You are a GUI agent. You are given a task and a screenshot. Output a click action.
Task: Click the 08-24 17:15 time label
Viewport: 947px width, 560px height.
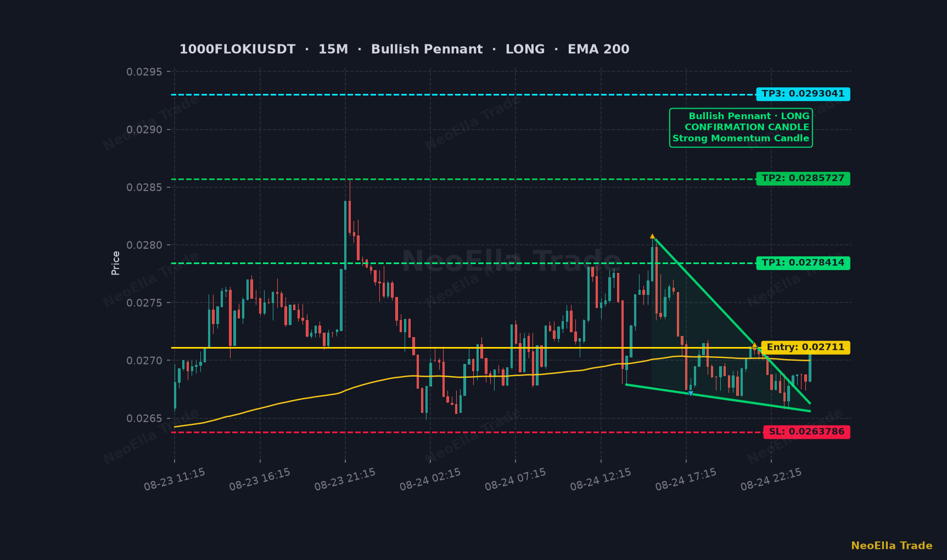(686, 479)
